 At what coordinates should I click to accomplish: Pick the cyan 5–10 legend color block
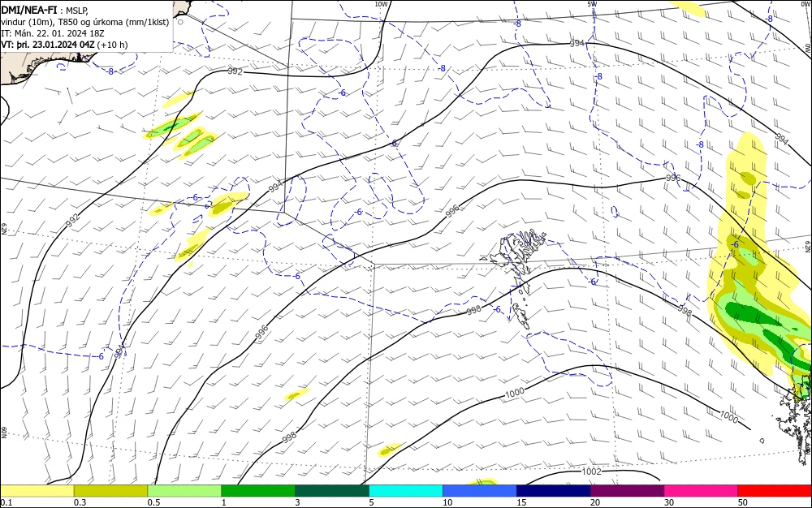[406, 491]
